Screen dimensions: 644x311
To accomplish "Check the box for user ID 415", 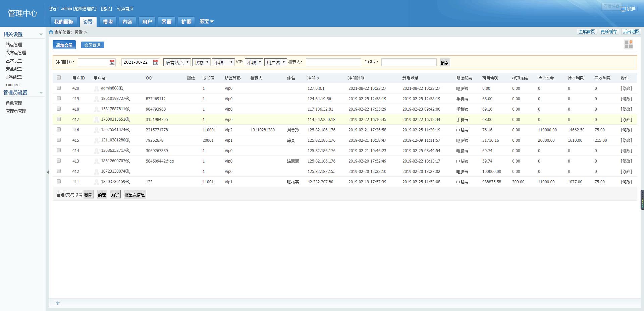I will coord(59,140).
